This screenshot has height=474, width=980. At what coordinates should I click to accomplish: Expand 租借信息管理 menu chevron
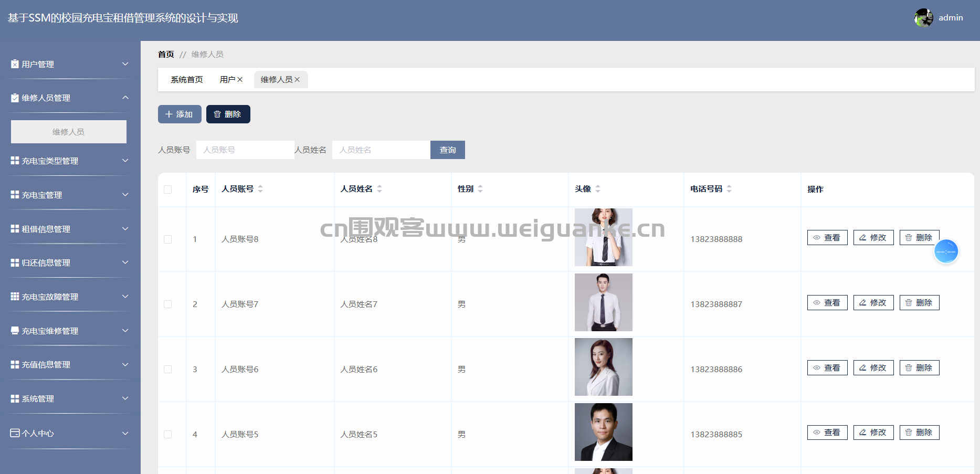pyautogui.click(x=125, y=229)
